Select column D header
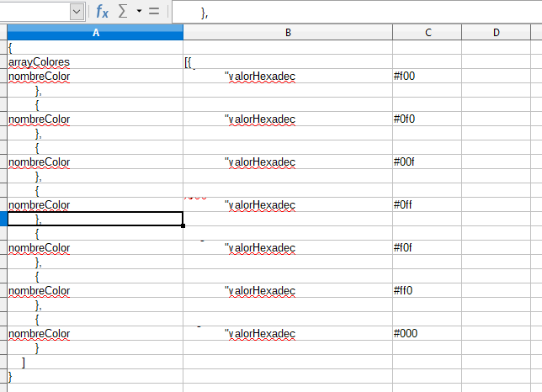542x392 pixels. (x=497, y=33)
